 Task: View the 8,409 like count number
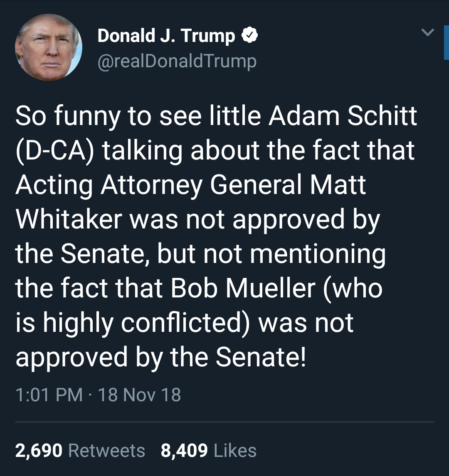(x=184, y=451)
